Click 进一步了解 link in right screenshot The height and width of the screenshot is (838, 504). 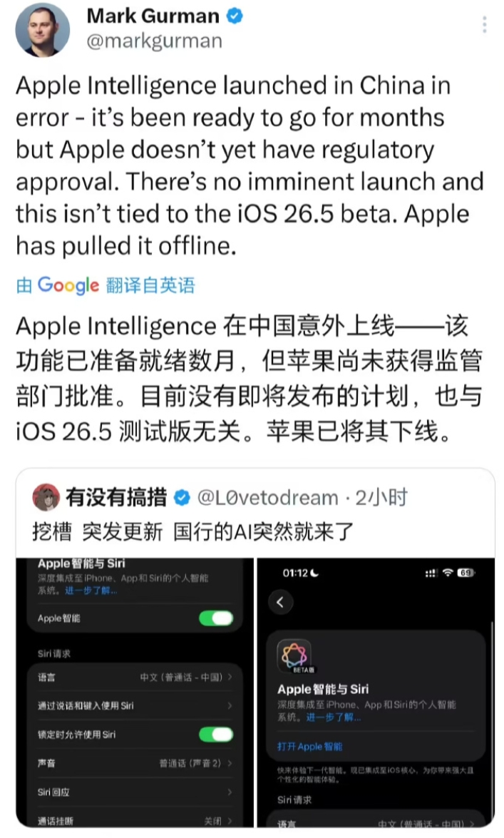(334, 717)
